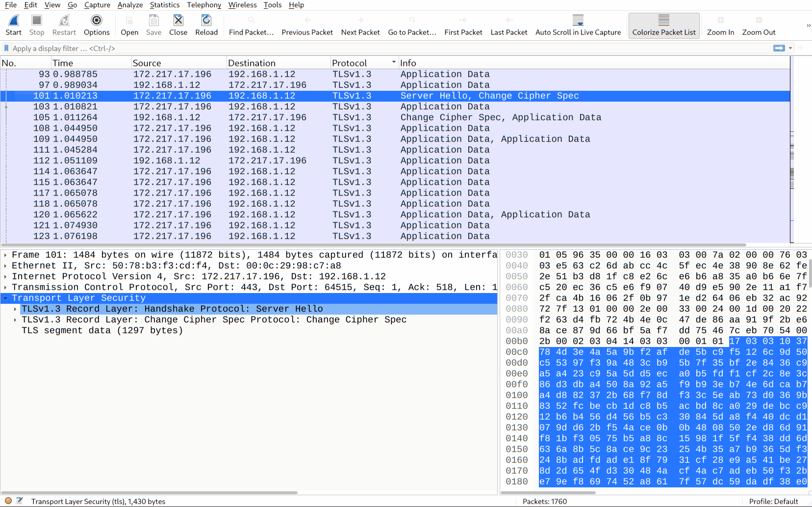Expand the Ethernet II tree node
The image size is (812, 507).
tap(5, 266)
